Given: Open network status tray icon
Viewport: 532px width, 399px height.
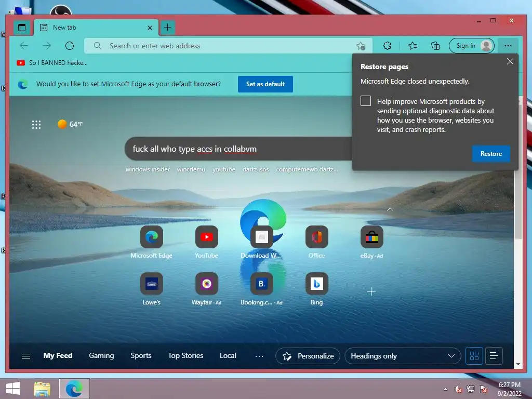Looking at the screenshot, I should 471,390.
